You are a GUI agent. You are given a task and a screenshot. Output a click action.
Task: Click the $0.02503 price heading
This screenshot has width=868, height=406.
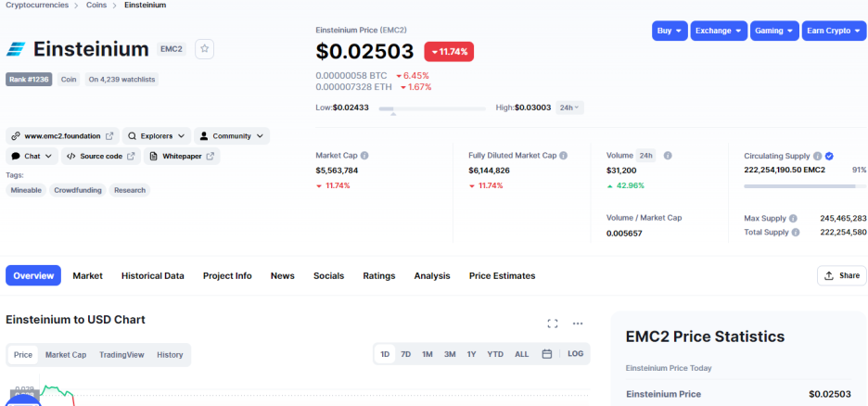[x=364, y=51]
